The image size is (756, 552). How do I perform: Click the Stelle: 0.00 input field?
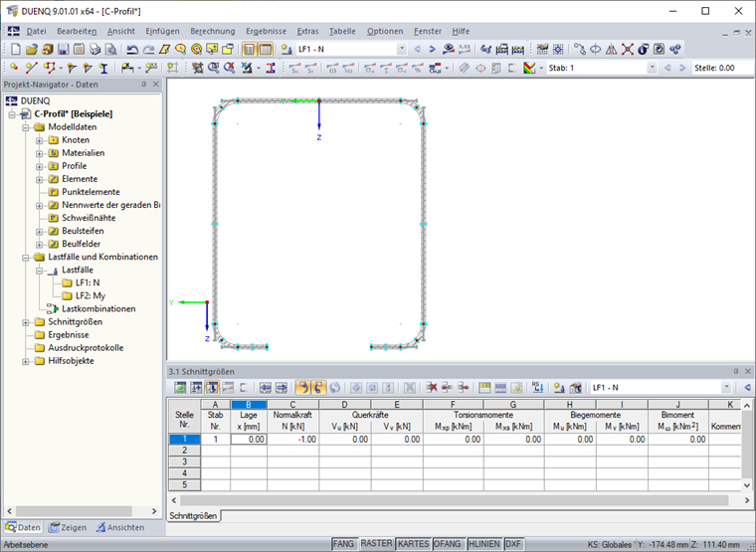tap(722, 68)
